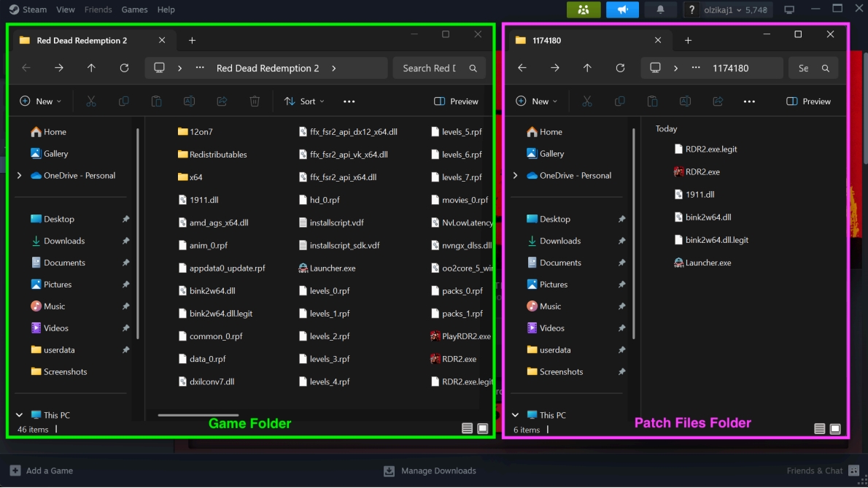This screenshot has height=488, width=868.
Task: Open See more options in game folder toolbar
Action: point(349,101)
